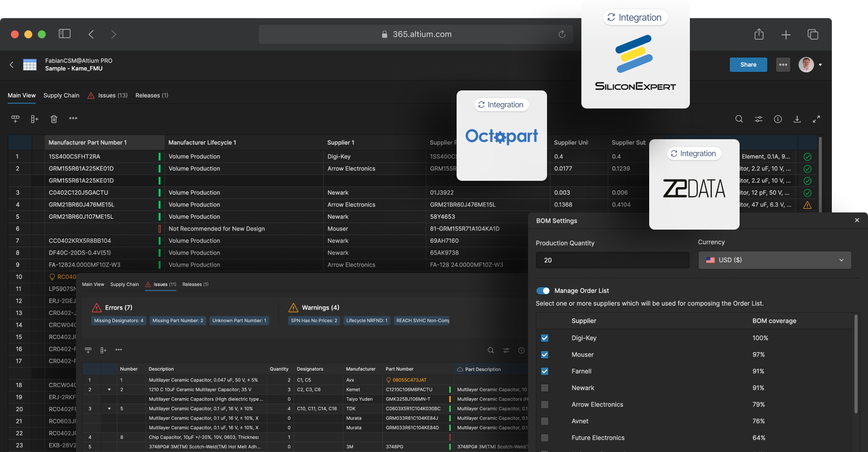The image size is (868, 452).
Task: Select Issues (11) tab in lower panel
Action: (x=160, y=284)
